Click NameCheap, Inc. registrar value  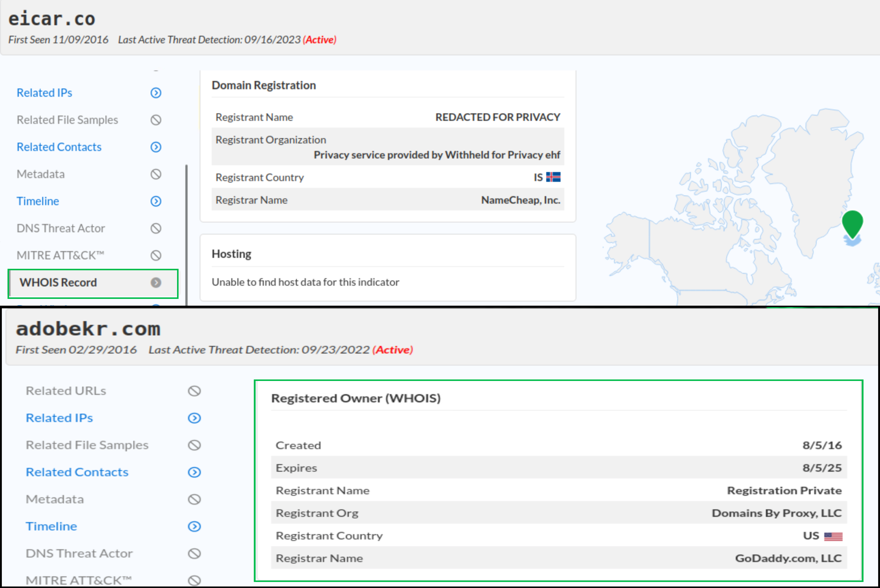click(521, 200)
